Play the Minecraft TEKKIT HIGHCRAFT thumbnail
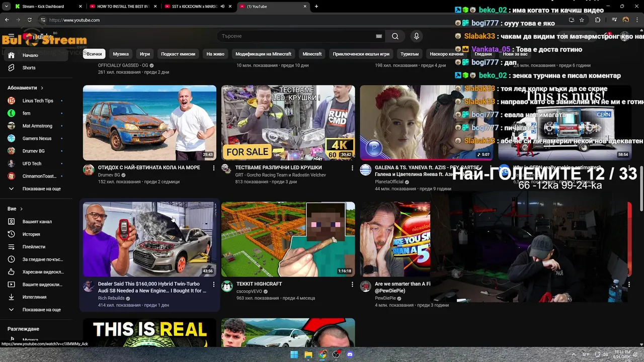This screenshot has height=362, width=644. click(288, 239)
